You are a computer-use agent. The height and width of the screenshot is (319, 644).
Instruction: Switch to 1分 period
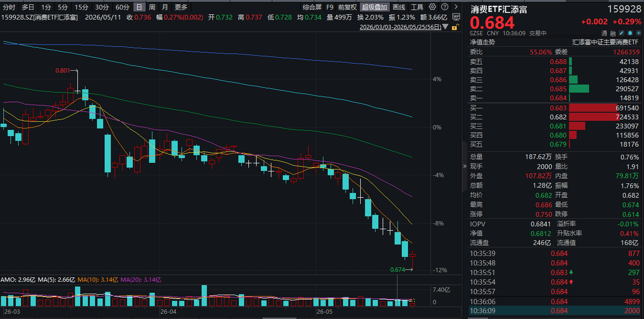[46, 7]
